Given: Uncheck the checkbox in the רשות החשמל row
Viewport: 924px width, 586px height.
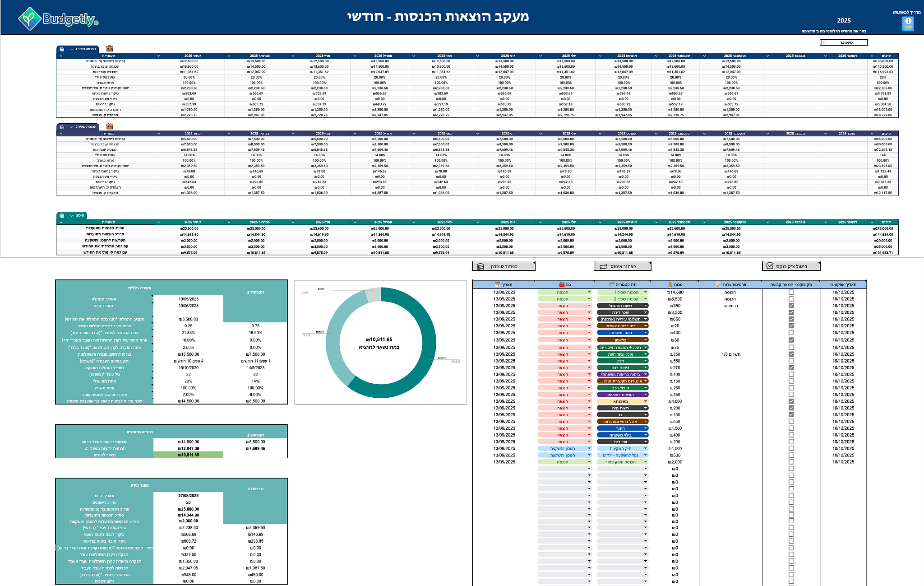Looking at the screenshot, I should point(791,306).
